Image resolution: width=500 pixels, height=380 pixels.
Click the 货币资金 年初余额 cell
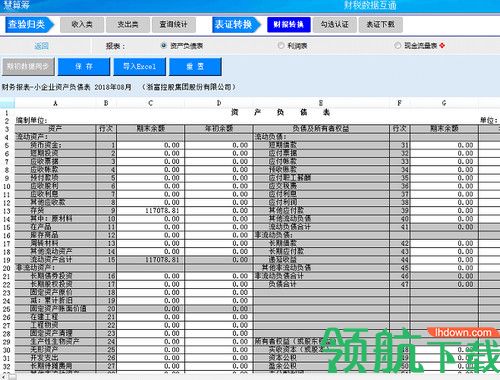click(x=219, y=145)
